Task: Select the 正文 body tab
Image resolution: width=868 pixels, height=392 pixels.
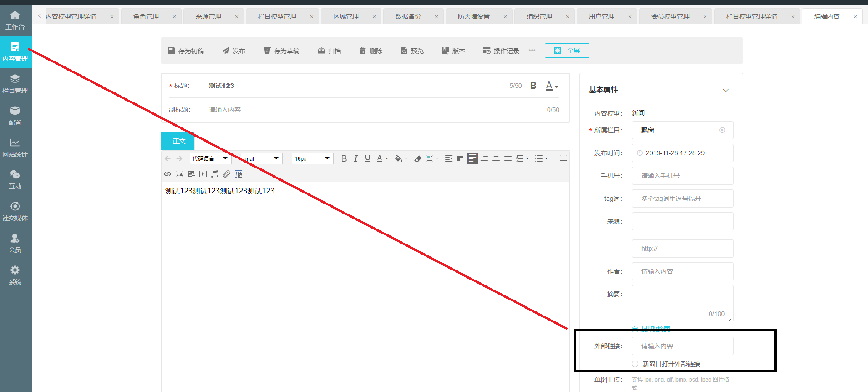Action: pyautogui.click(x=178, y=141)
